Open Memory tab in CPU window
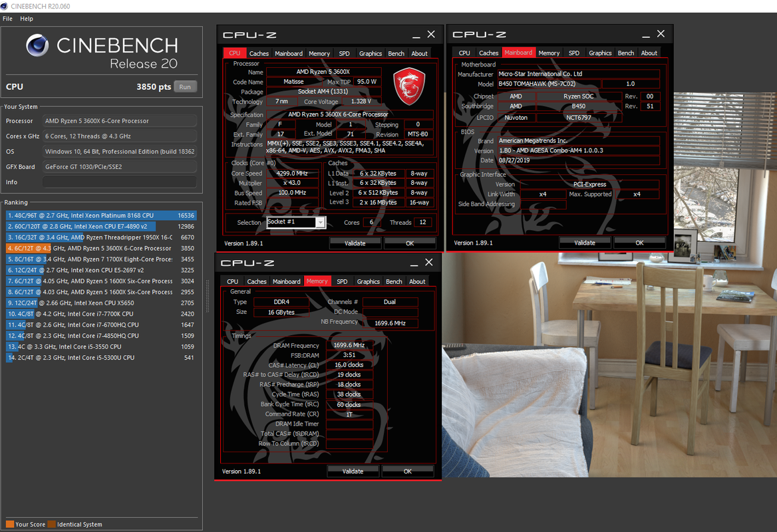Viewport: 777px width, 532px height. click(319, 53)
